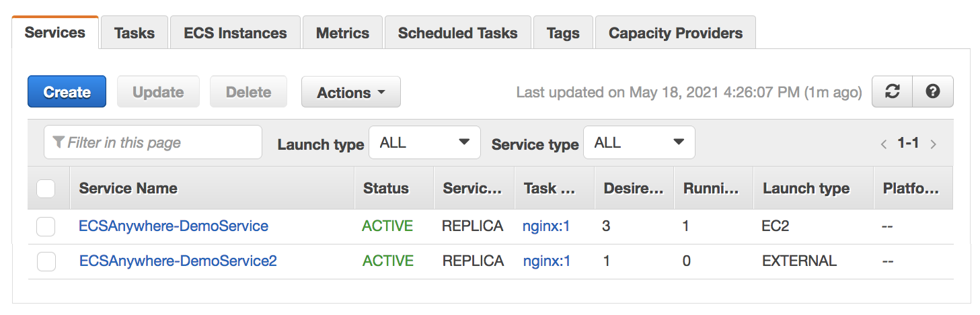
Task: Select the ECSAnywhere-DemoService2 row checkbox
Action: tap(46, 261)
